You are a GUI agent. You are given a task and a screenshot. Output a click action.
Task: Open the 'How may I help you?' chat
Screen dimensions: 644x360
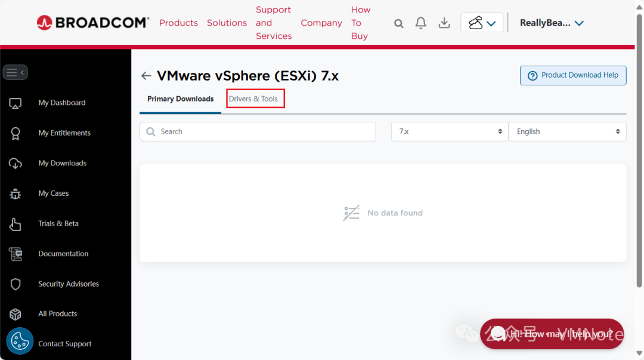tap(552, 334)
